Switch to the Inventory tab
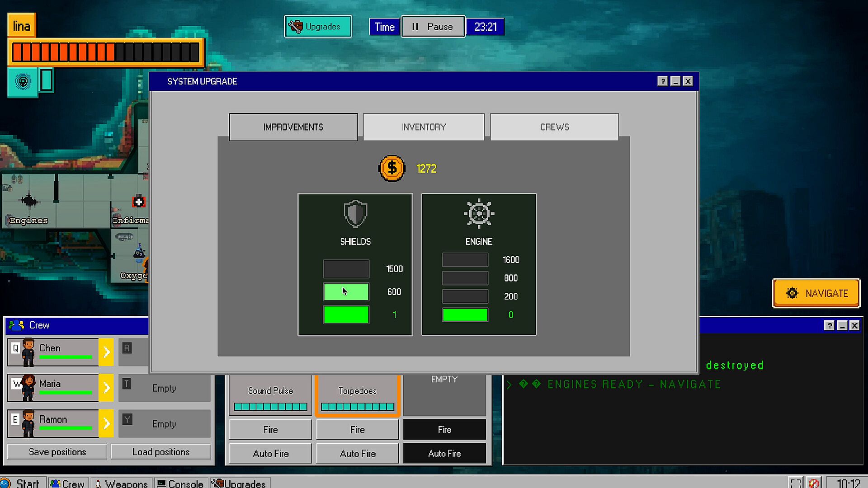 tap(424, 127)
